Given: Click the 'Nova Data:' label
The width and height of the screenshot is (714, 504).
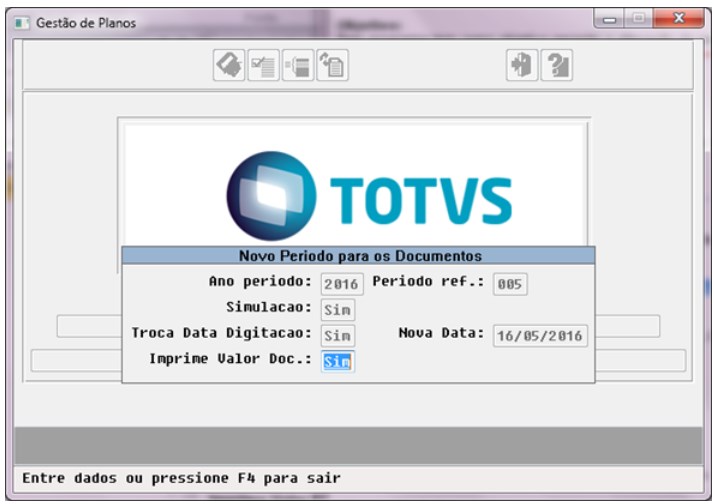Looking at the screenshot, I should coord(441,333).
